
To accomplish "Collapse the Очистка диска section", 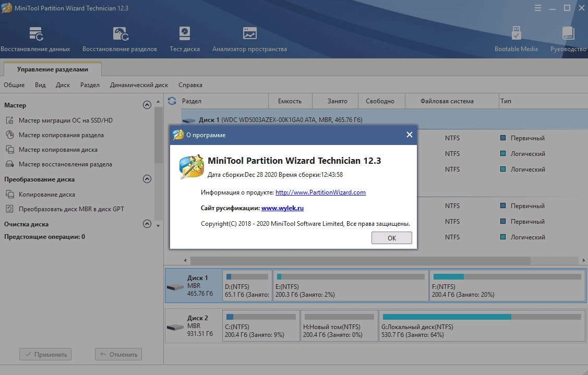I will tap(147, 224).
